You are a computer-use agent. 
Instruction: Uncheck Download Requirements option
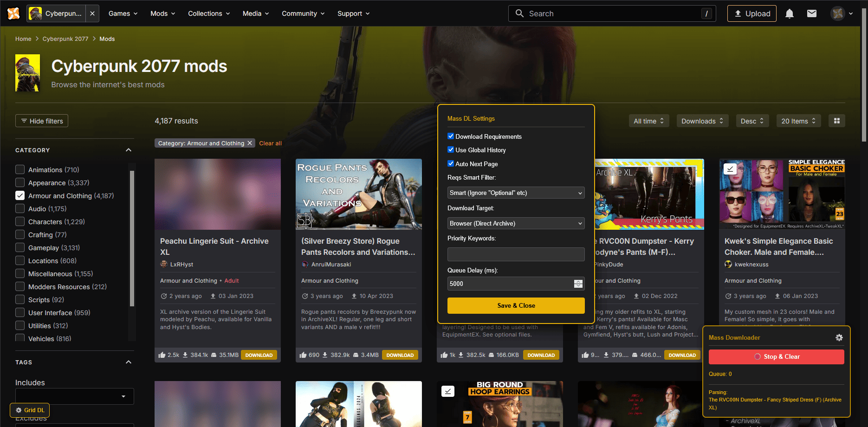451,136
